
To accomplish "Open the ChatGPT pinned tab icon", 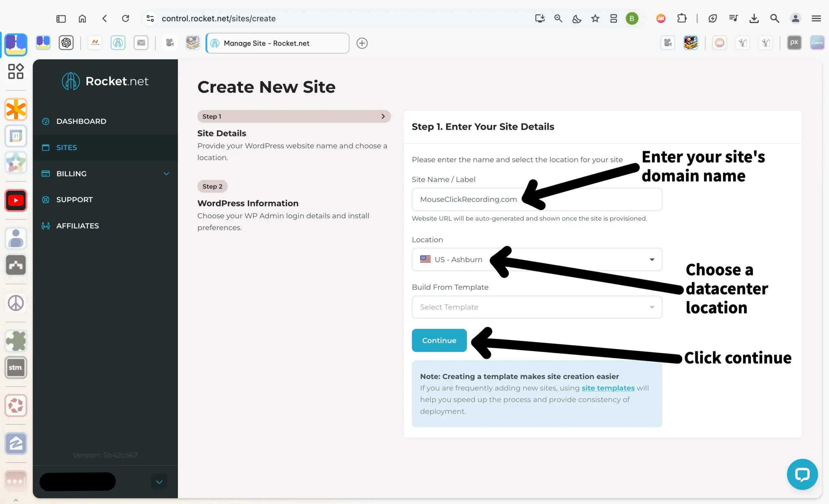I will 66,43.
